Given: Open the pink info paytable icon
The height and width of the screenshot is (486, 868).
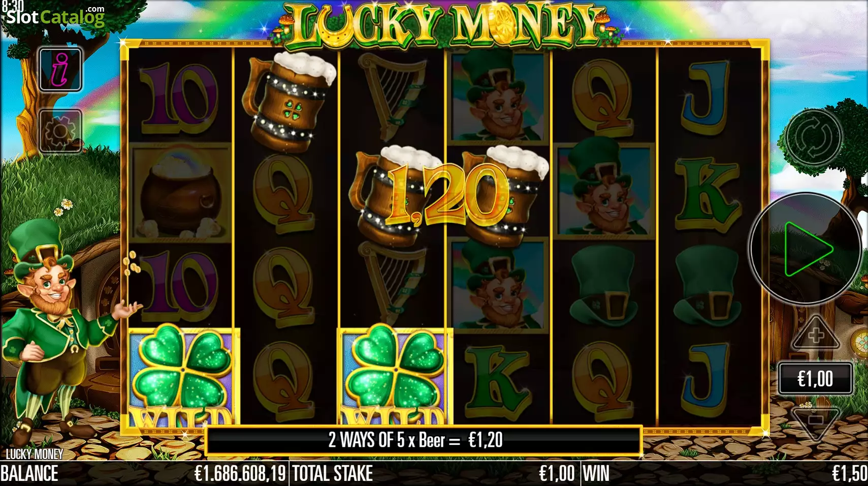Looking at the screenshot, I should pyautogui.click(x=60, y=70).
